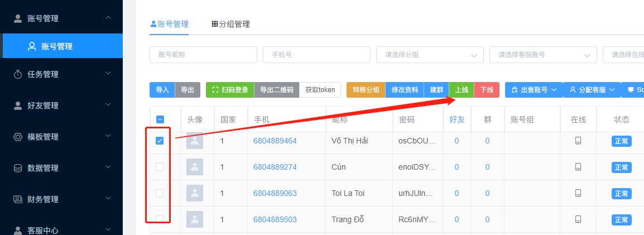
Task: Click the finance management icon in sidebar
Action: click(18, 199)
